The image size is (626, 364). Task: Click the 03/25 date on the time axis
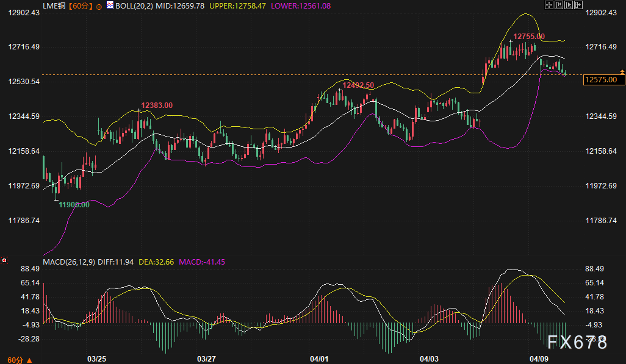[x=97, y=358]
